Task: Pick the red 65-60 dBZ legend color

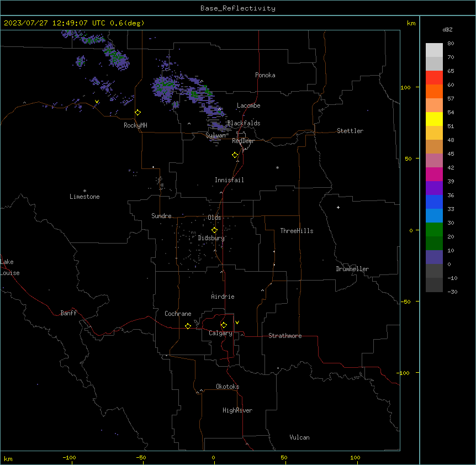Action: (x=434, y=78)
